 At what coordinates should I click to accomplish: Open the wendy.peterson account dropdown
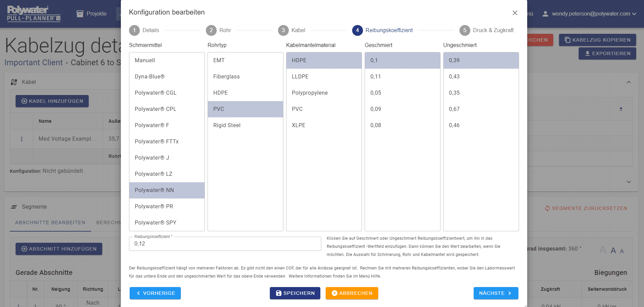589,14
